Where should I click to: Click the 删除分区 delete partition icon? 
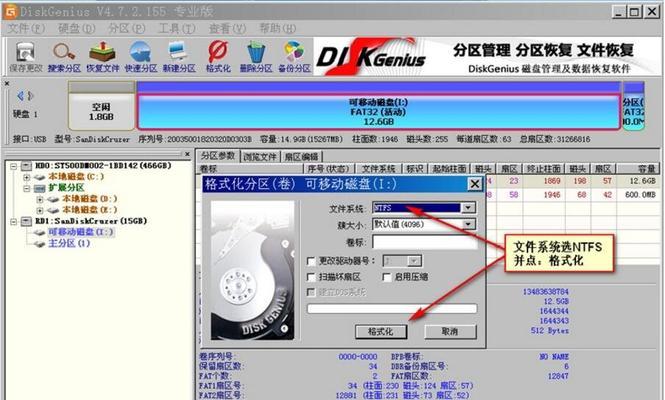pyautogui.click(x=256, y=57)
